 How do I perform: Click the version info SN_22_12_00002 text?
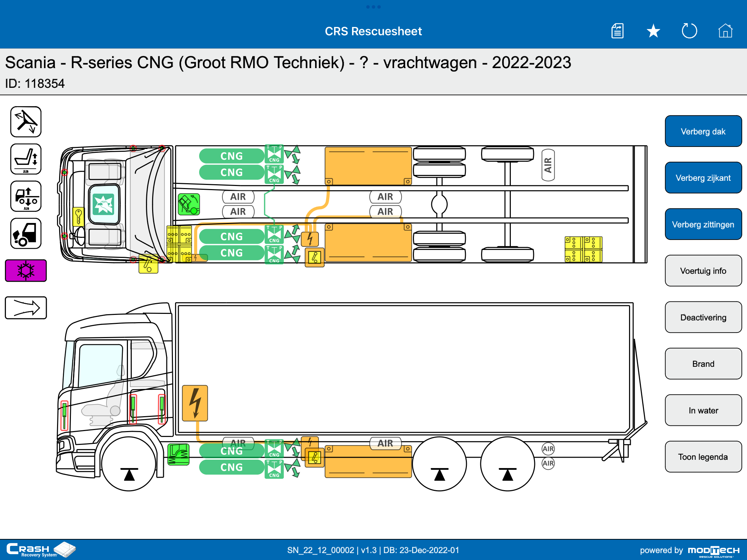[373, 550]
